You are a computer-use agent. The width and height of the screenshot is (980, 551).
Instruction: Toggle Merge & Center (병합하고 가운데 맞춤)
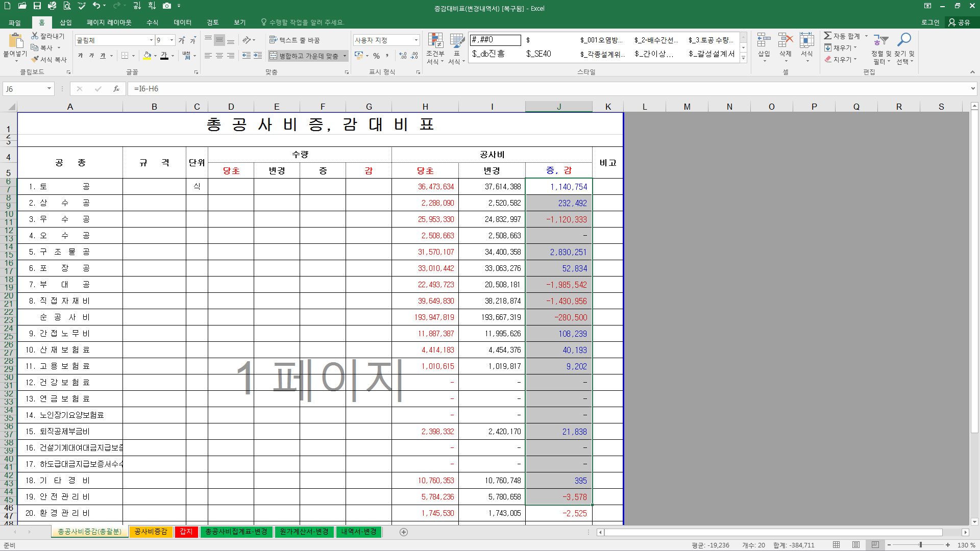pyautogui.click(x=304, y=56)
